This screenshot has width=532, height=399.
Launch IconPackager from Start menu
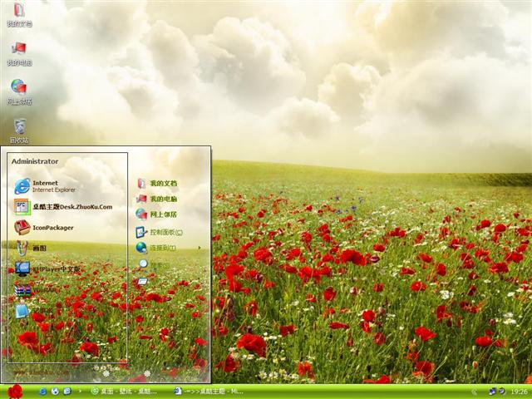coord(44,228)
